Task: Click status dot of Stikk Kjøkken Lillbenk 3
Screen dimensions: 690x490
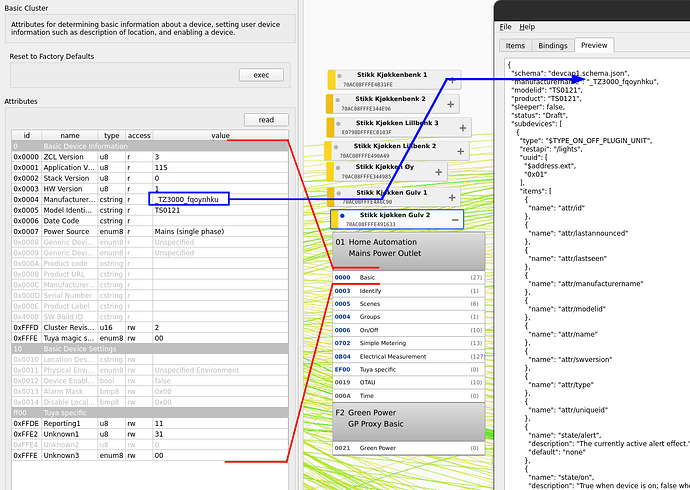Action: (338, 124)
